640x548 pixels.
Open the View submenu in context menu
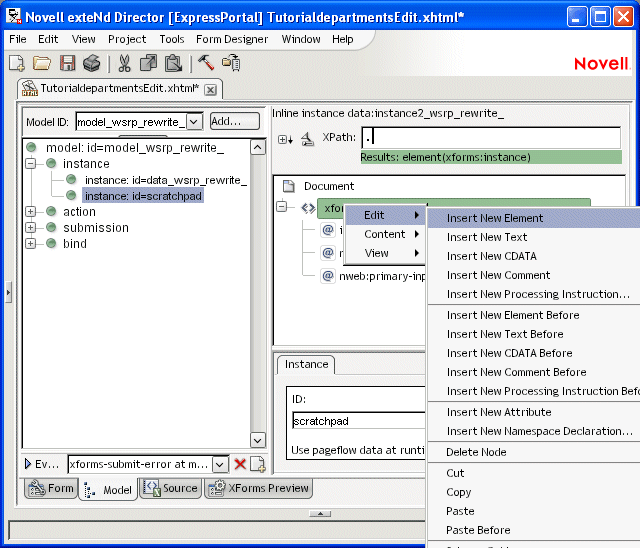click(384, 253)
